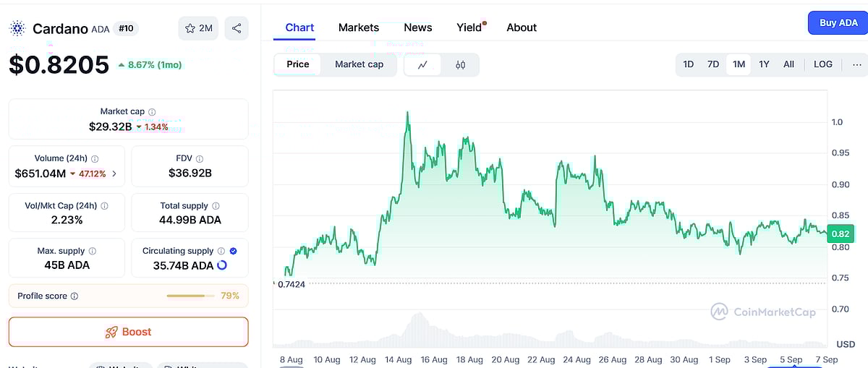The height and width of the screenshot is (368, 868).
Task: Open the Chart tab
Action: coord(299,27)
